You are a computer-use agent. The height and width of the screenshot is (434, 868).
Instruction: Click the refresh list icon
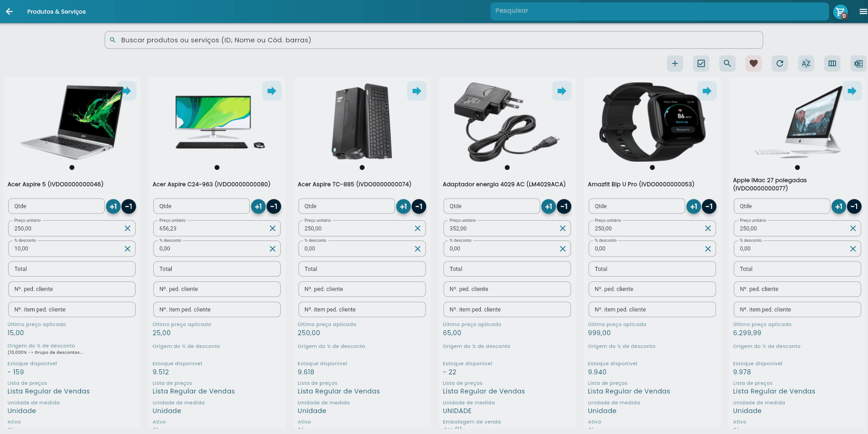[780, 64]
